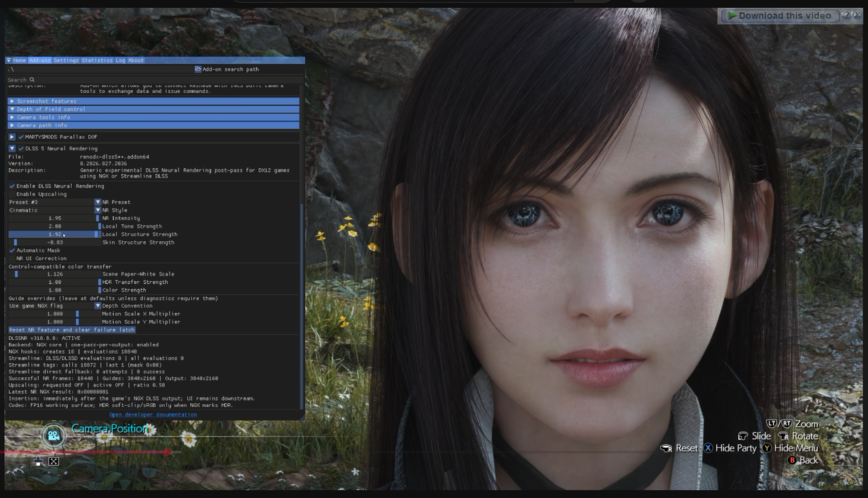Click the add-on search path text field
The height and width of the screenshot is (498, 868).
tap(100, 69)
